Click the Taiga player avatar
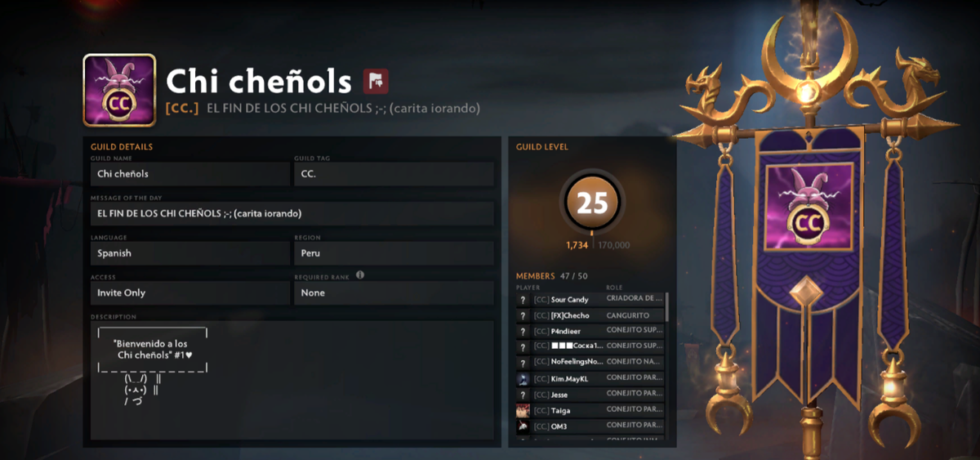980x460 pixels. [x=523, y=410]
